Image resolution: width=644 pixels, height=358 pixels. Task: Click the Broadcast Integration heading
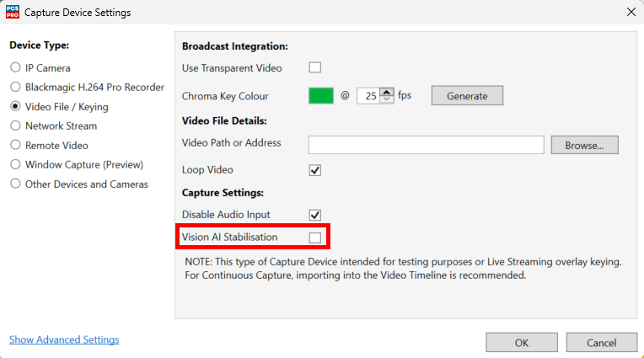[x=235, y=46]
